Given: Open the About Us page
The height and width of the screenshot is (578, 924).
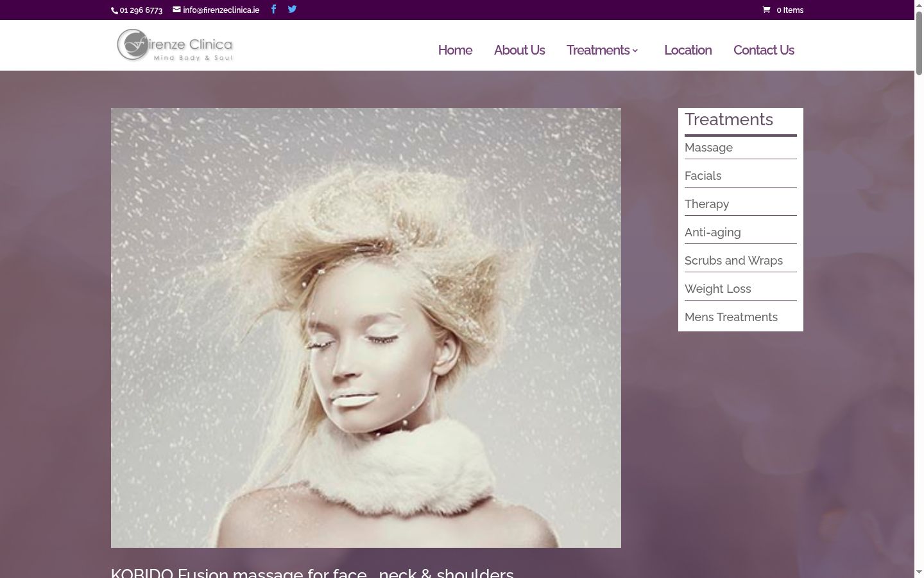Looking at the screenshot, I should pos(519,50).
